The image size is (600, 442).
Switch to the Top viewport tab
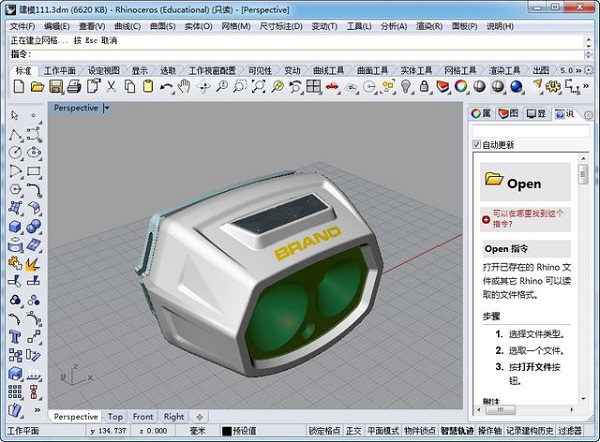tap(116, 416)
